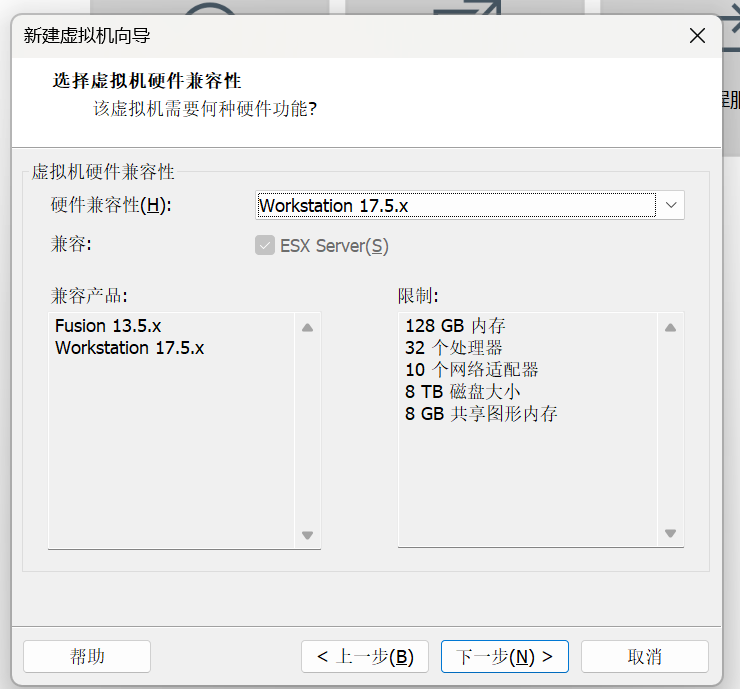The width and height of the screenshot is (740, 689).
Task: Go back with 上一步(B) button
Action: [365, 656]
